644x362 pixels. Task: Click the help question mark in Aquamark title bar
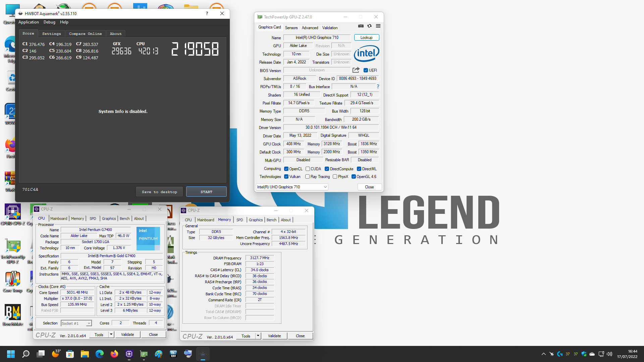tap(207, 13)
